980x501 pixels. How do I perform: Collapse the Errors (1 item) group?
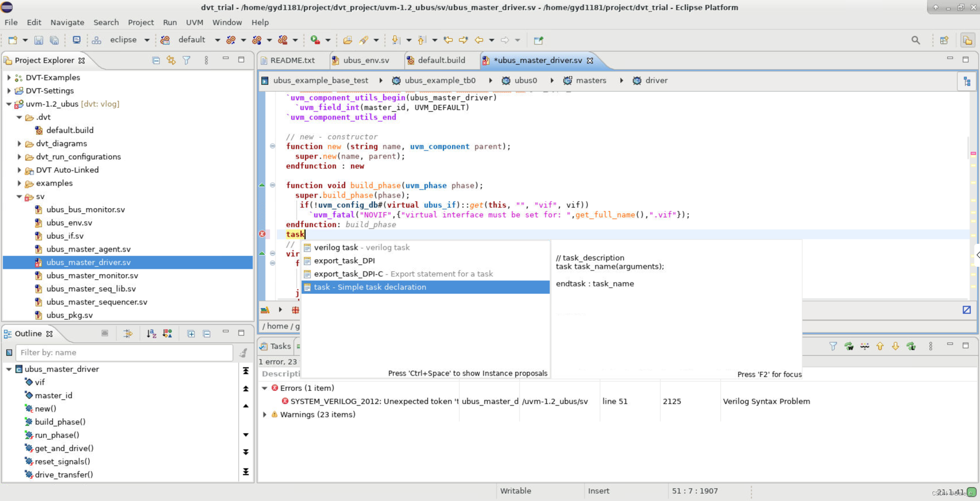point(264,388)
